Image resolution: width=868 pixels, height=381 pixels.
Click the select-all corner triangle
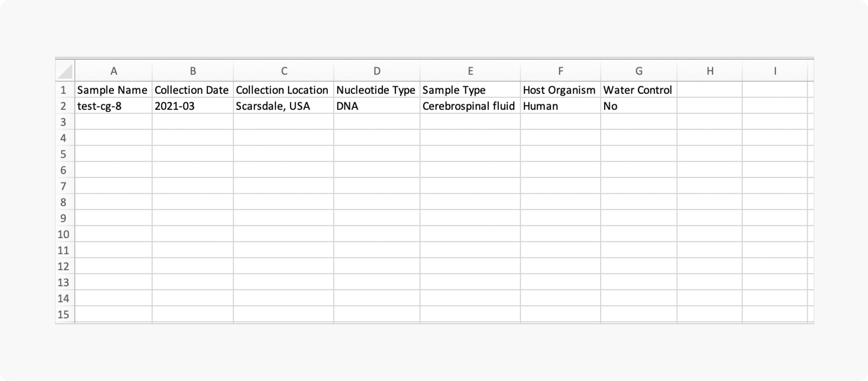coord(65,71)
